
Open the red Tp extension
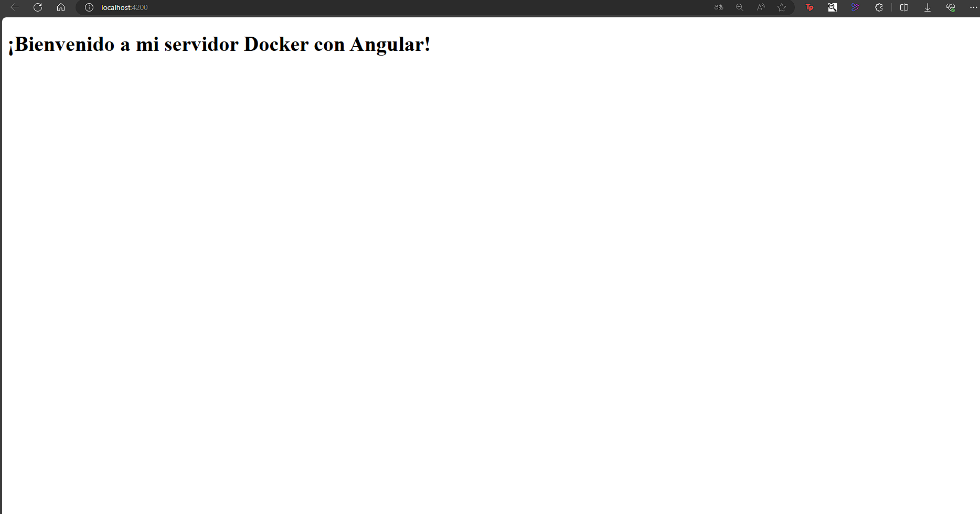pyautogui.click(x=809, y=7)
